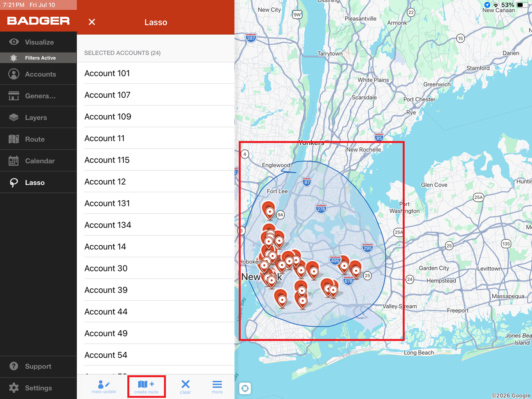This screenshot has width=532, height=399.
Task: Tap the Interstate 287 shield on map
Action: click(x=251, y=38)
